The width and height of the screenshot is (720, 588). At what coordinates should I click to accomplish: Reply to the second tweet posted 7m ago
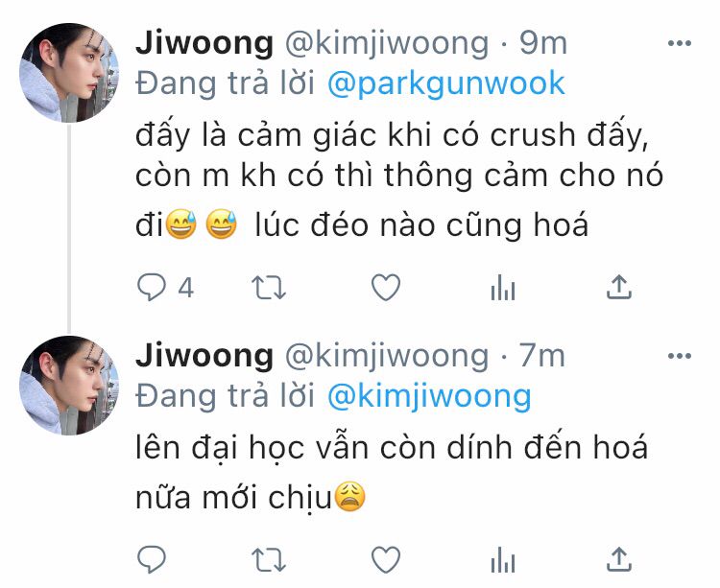pyautogui.click(x=152, y=559)
